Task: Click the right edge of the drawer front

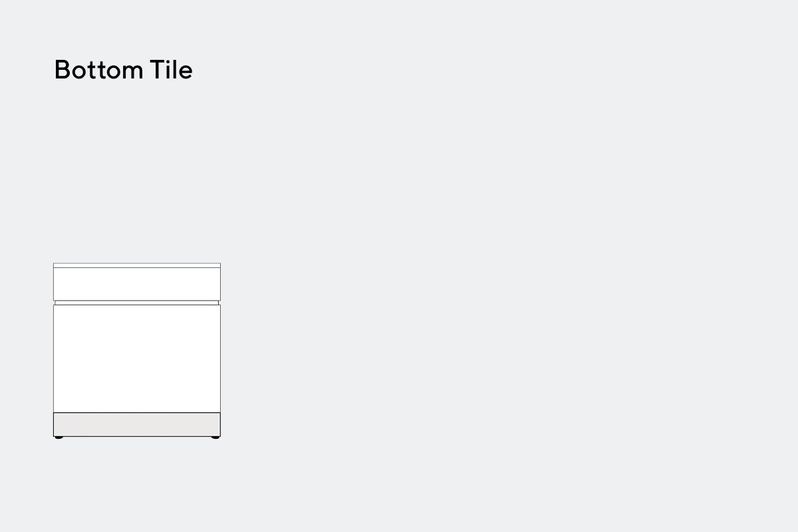Action: tap(220, 284)
